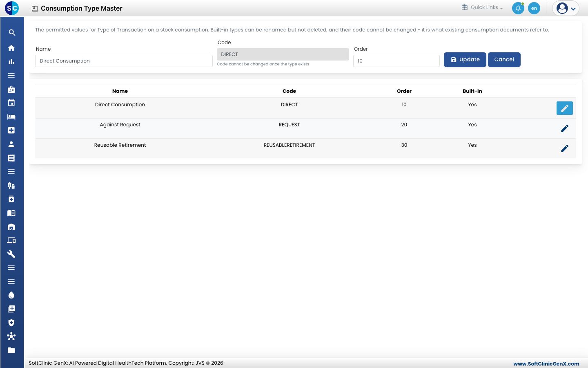Viewport: 588px width, 368px height.
Task: Open the folder sidebar icon
Action: pos(11,350)
